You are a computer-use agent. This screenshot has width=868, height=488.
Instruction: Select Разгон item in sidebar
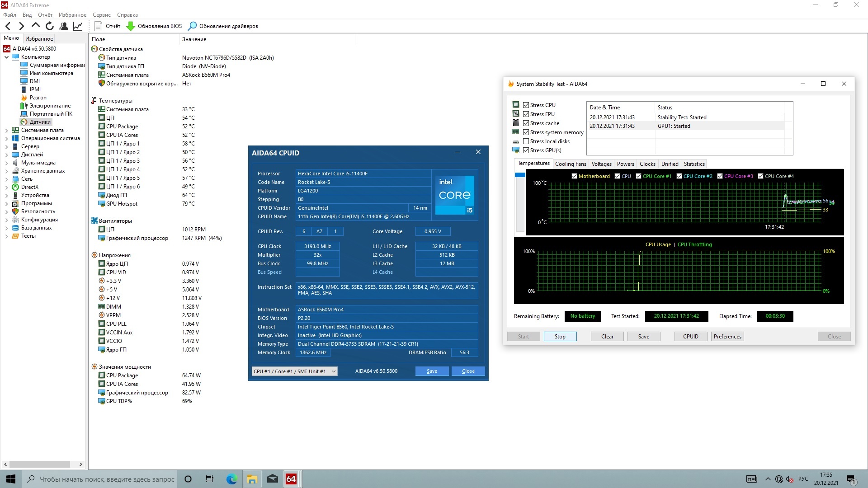pyautogui.click(x=34, y=98)
